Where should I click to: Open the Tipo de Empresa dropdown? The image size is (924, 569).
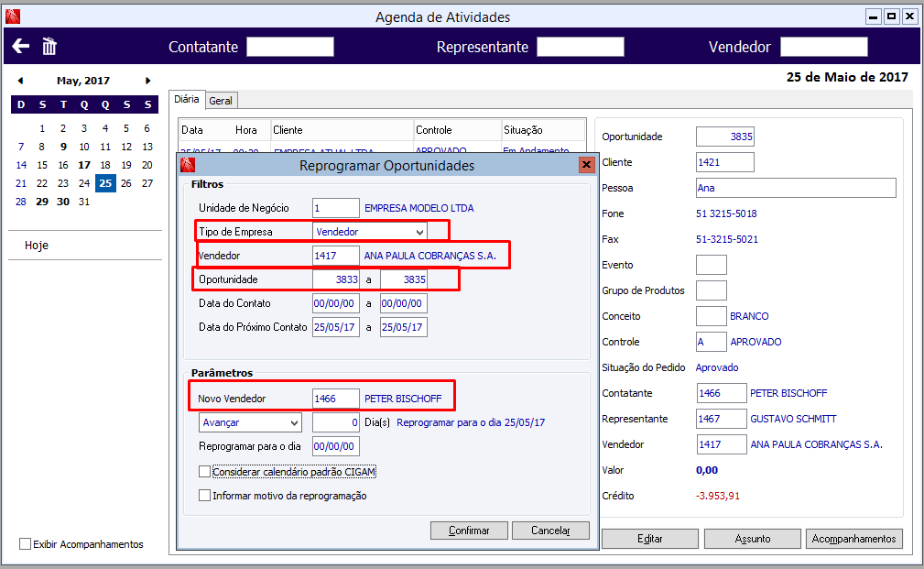click(419, 232)
